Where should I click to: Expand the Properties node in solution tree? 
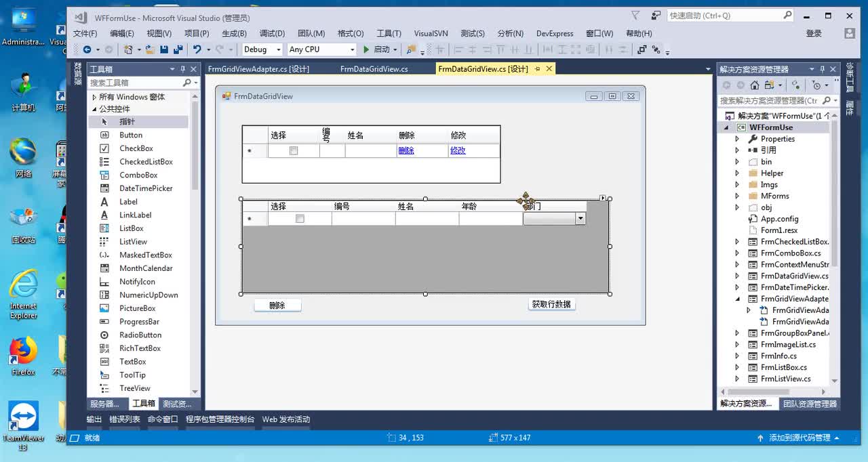click(x=738, y=139)
